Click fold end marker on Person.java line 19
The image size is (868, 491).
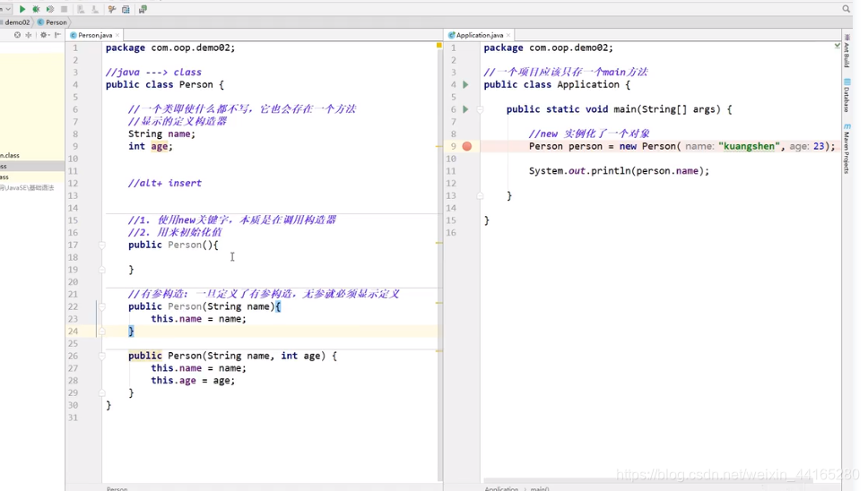tap(102, 270)
